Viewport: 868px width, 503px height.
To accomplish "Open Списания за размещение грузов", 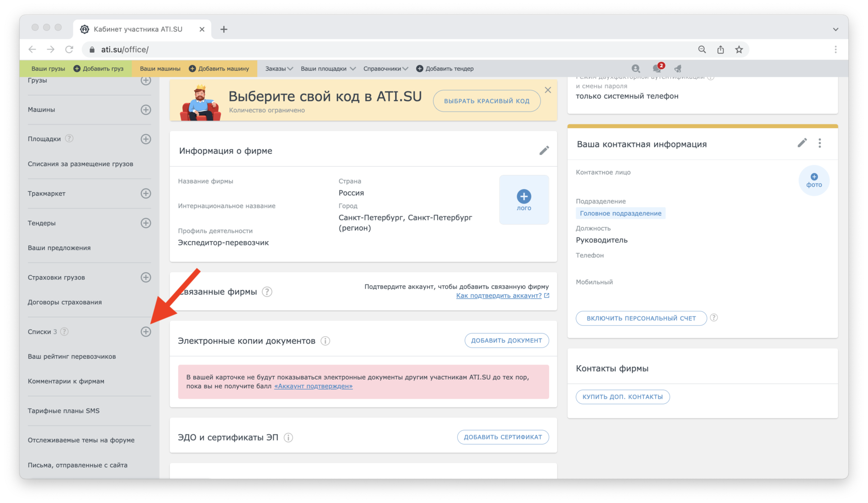I will [x=81, y=164].
